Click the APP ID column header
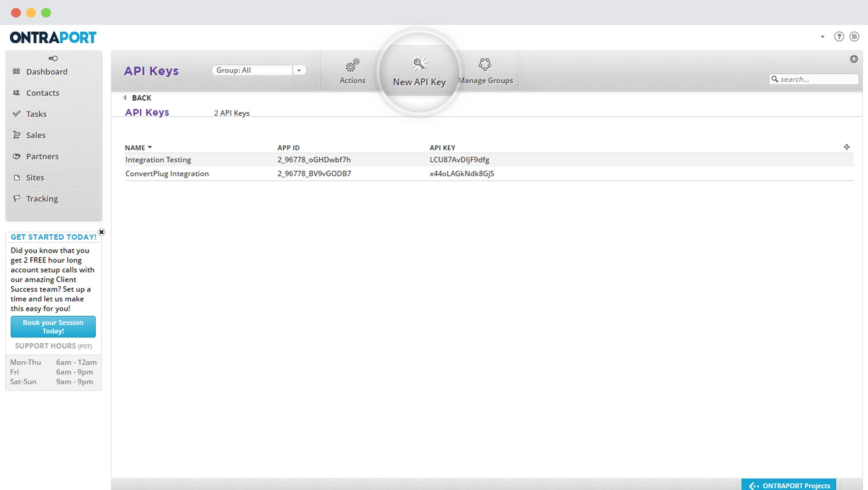The width and height of the screenshot is (868, 490). pyautogui.click(x=288, y=148)
